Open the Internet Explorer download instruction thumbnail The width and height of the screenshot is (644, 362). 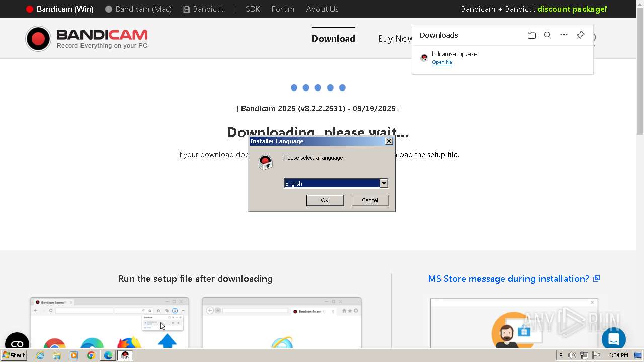[282, 323]
